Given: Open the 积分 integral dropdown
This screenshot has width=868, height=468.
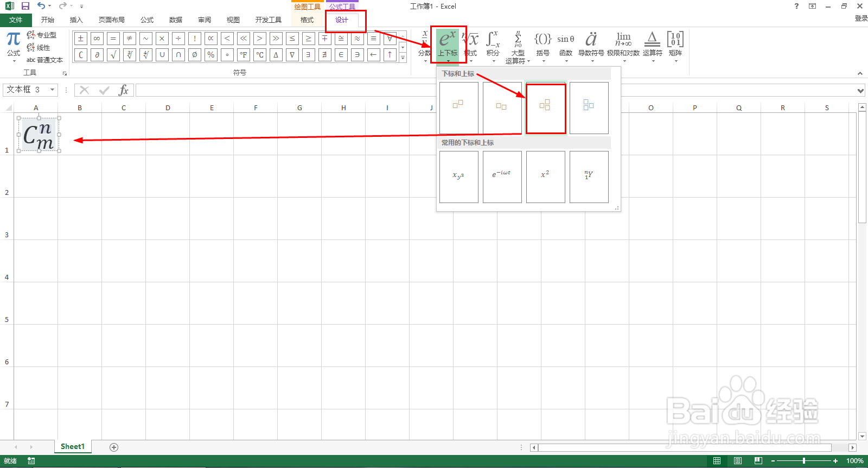Looking at the screenshot, I should [493, 47].
